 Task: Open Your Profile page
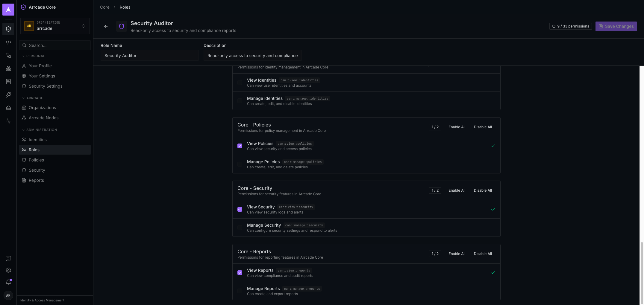pos(55,66)
